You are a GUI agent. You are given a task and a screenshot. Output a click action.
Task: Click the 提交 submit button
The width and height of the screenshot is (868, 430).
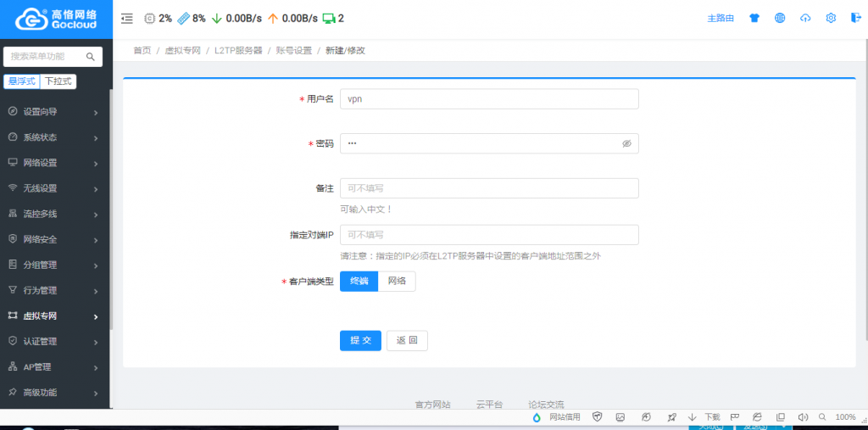coord(360,340)
